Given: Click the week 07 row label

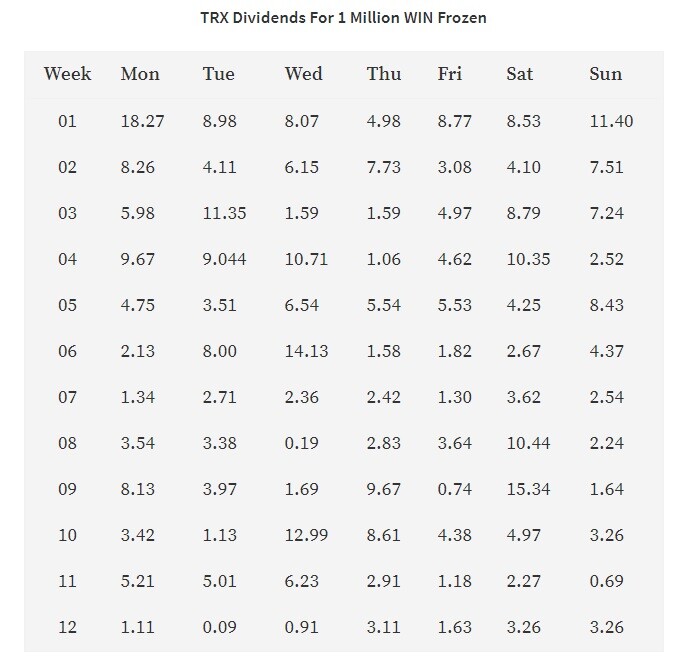Looking at the screenshot, I should (x=67, y=397).
